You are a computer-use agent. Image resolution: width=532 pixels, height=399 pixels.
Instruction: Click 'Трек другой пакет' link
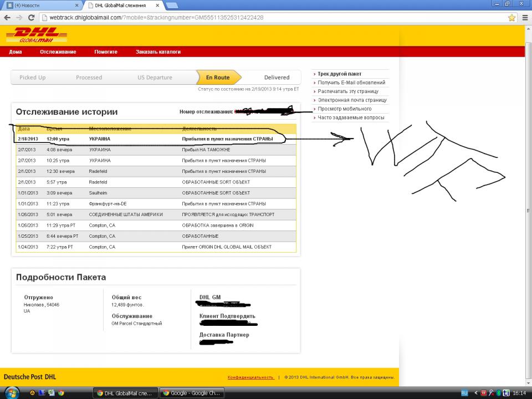pos(339,74)
